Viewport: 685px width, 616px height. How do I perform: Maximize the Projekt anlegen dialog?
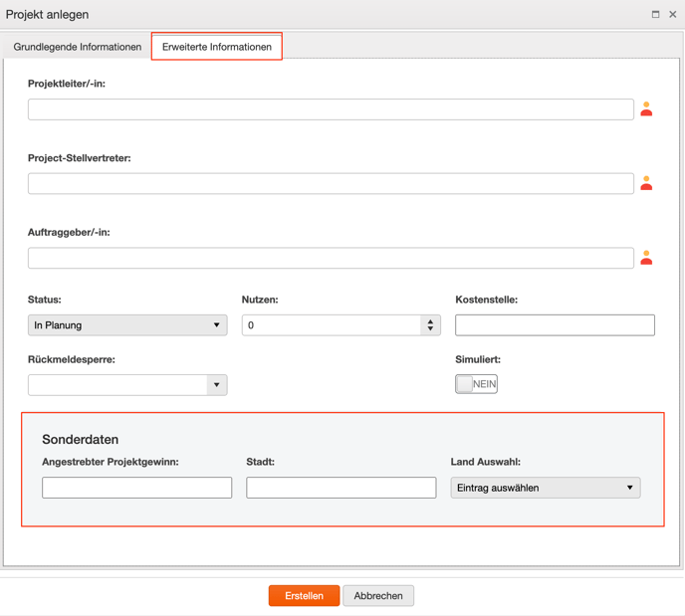tap(655, 14)
